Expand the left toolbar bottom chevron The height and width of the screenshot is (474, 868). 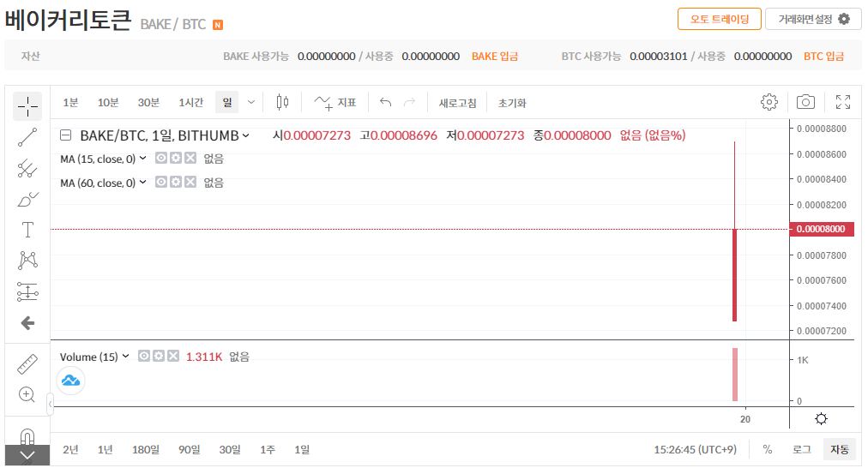(27, 456)
